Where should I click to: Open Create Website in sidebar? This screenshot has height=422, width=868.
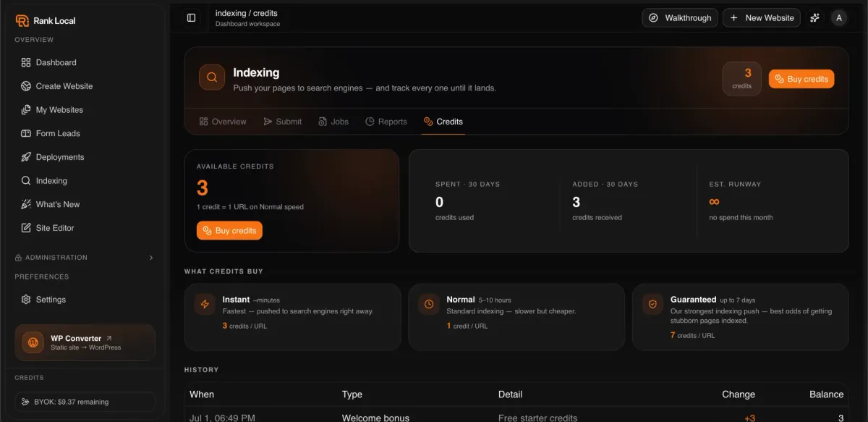click(x=85, y=86)
